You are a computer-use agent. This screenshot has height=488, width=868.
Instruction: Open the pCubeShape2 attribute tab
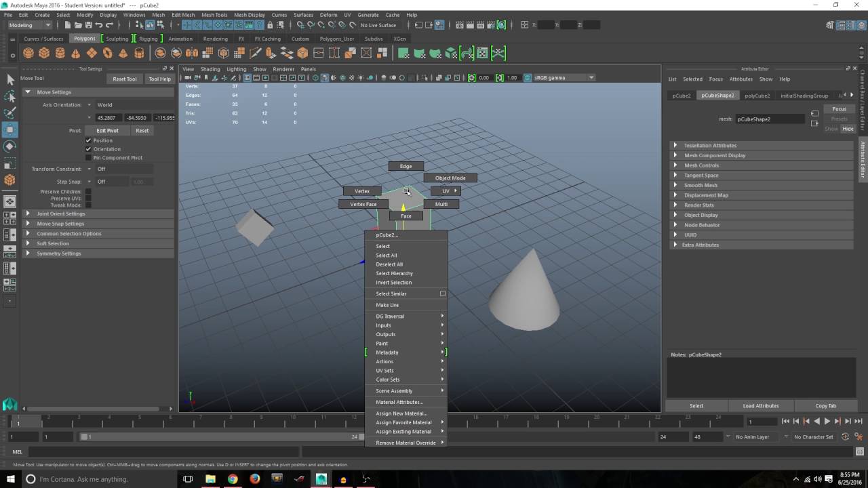point(717,96)
